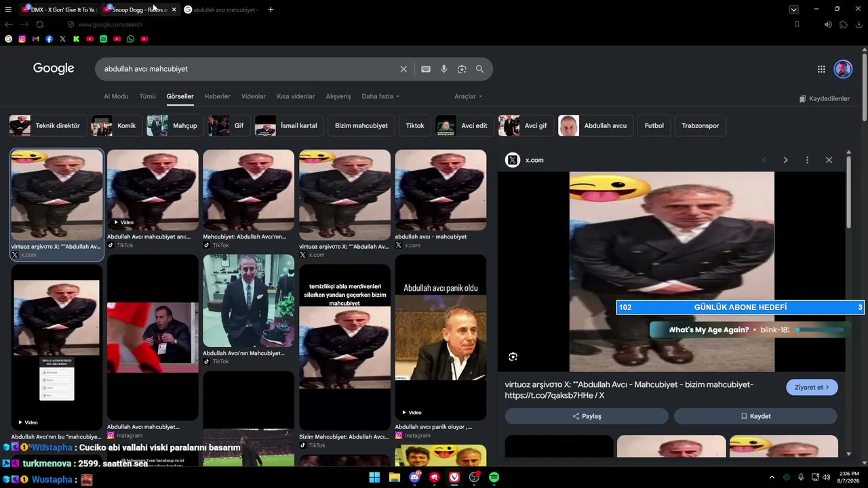Search by image with Google Lens
This screenshot has width=868, height=488.
point(462,69)
